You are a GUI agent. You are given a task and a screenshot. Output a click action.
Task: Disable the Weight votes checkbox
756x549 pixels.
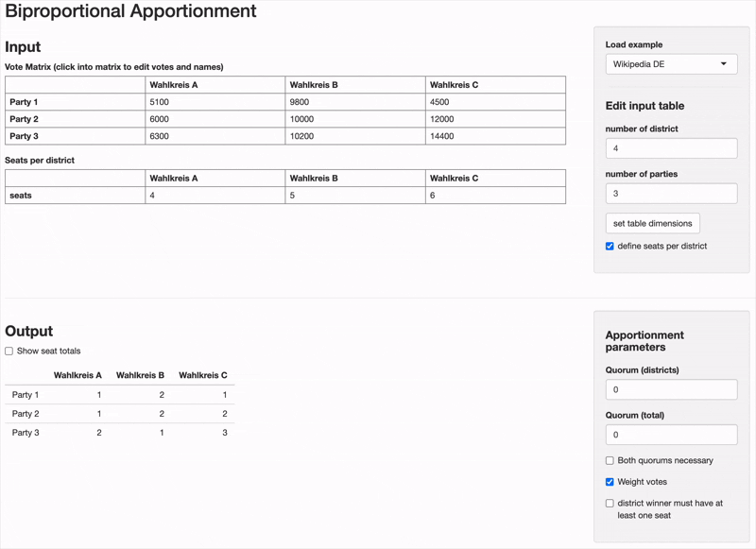tap(610, 482)
